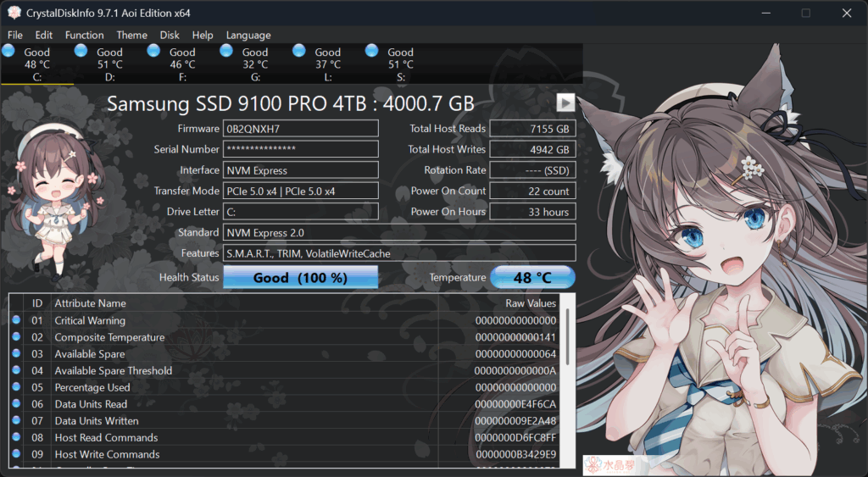The width and height of the screenshot is (868, 477).
Task: Click the next disk arrow button
Action: [x=565, y=103]
